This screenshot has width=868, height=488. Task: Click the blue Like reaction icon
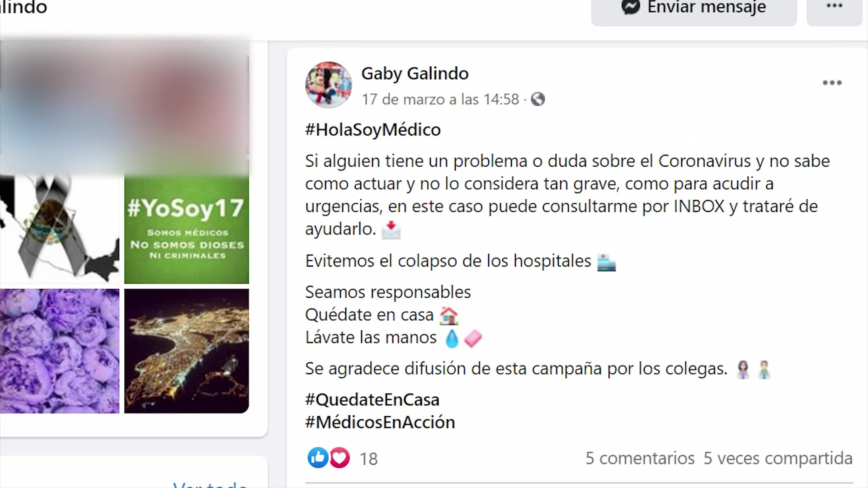coord(318,458)
